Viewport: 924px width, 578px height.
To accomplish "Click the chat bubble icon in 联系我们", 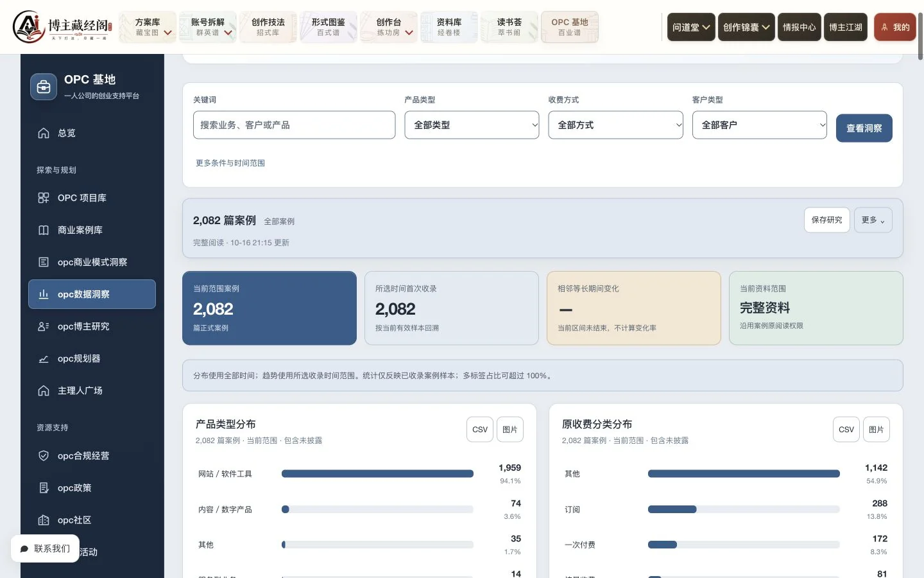I will click(x=24, y=549).
